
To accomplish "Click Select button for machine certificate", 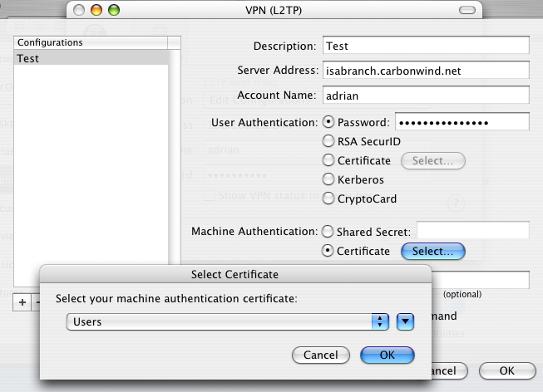I will (432, 251).
